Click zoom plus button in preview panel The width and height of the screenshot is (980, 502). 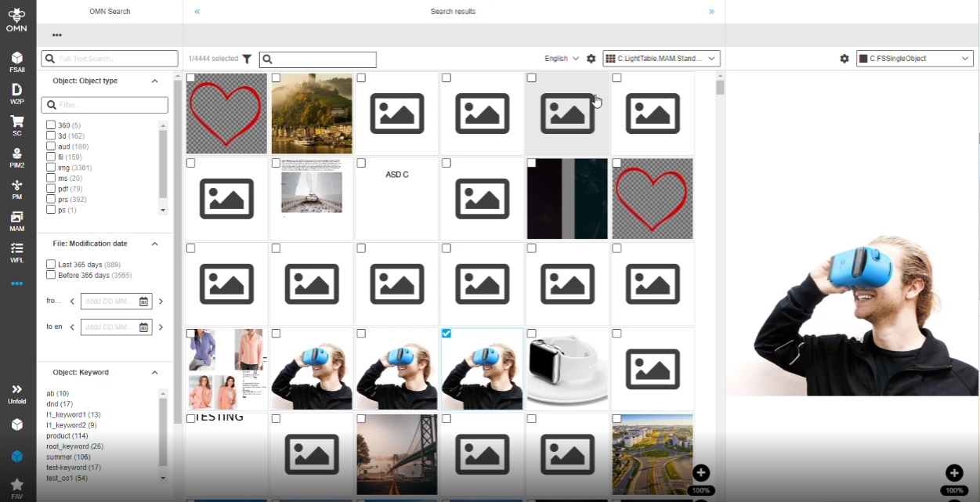(954, 472)
